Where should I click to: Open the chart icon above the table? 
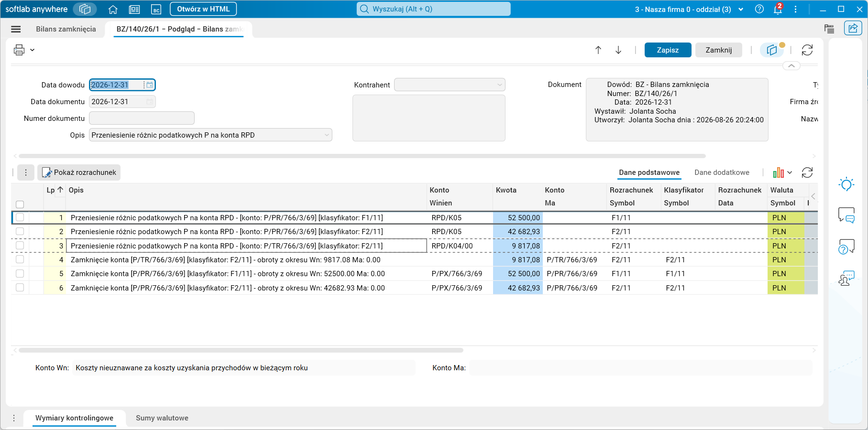coord(779,172)
